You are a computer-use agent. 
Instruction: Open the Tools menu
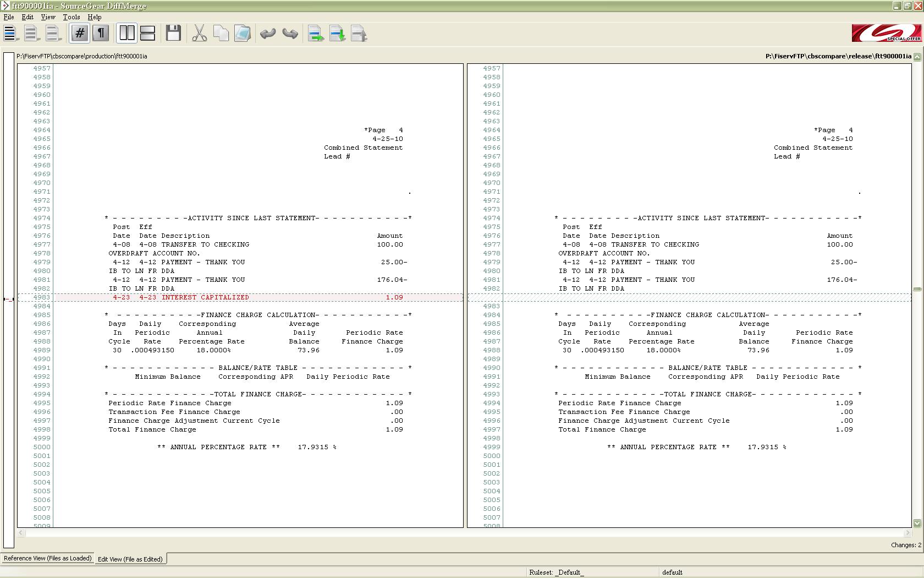71,17
